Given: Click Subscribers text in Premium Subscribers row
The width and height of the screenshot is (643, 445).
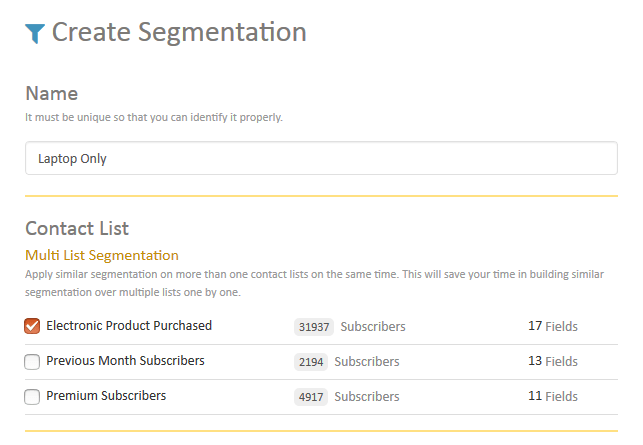Looking at the screenshot, I should click(367, 397).
